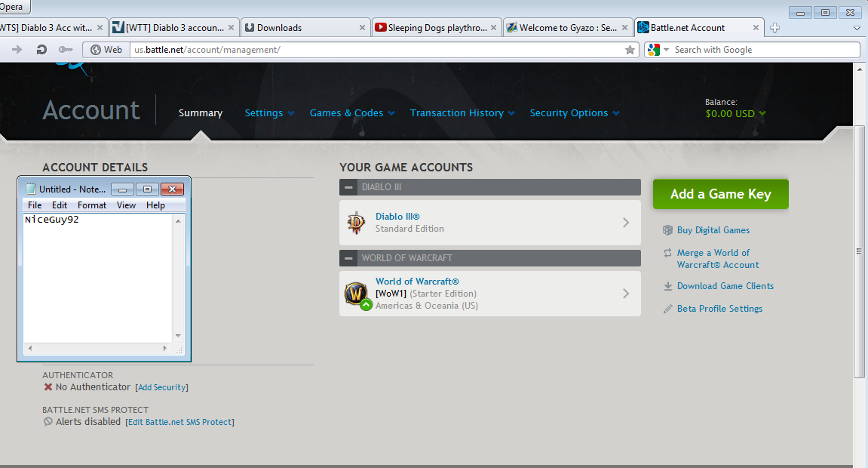
Task: Close the WTT Diablo 3 account tab
Action: coord(231,28)
